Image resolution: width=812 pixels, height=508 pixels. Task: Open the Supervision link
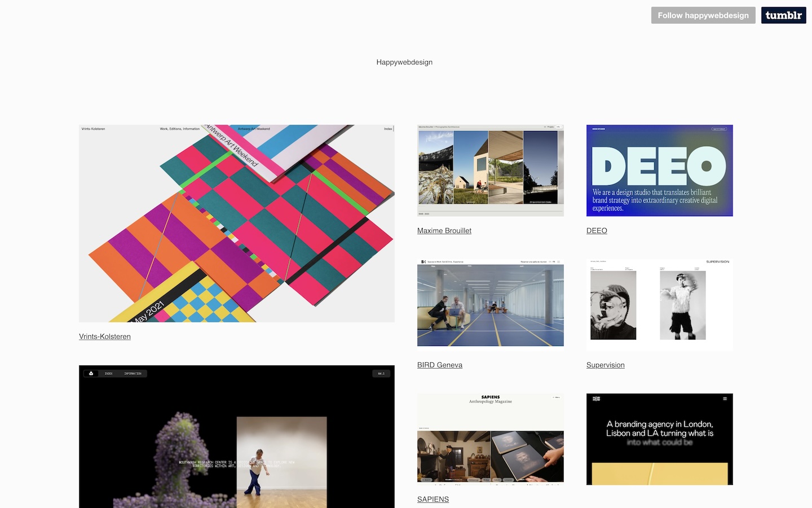606,365
